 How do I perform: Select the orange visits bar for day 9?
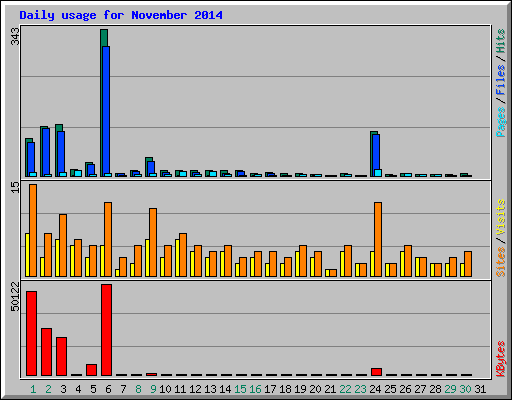[153, 242]
